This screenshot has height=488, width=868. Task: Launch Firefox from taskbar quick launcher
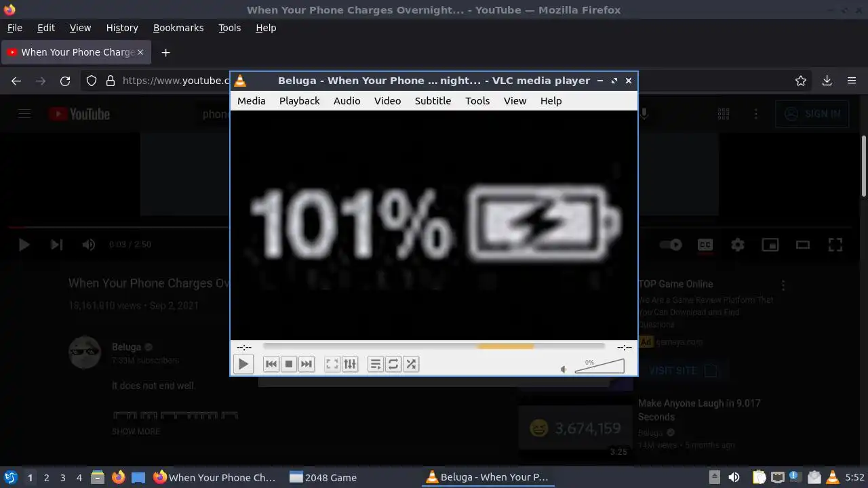(x=118, y=477)
